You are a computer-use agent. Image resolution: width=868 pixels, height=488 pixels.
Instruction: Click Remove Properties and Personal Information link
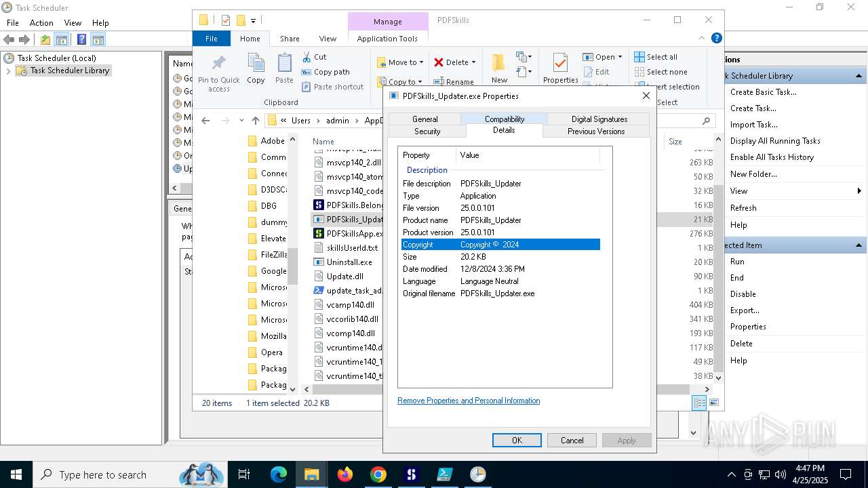469,401
